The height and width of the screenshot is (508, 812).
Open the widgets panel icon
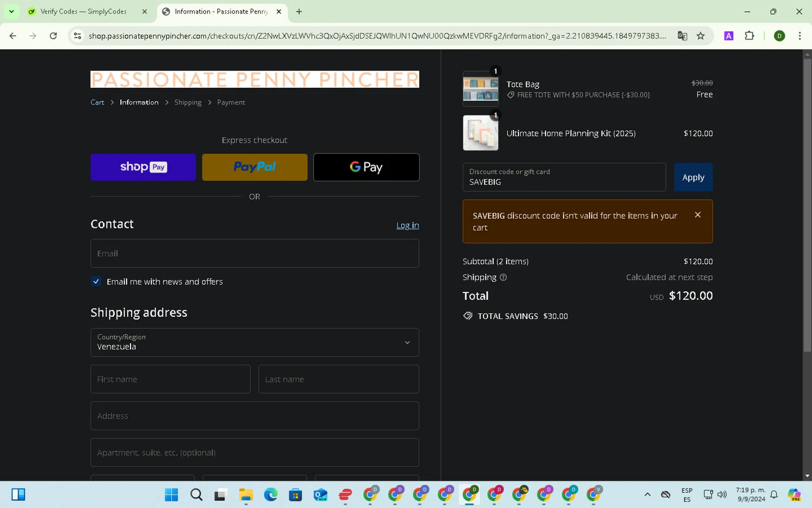pyautogui.click(x=18, y=494)
